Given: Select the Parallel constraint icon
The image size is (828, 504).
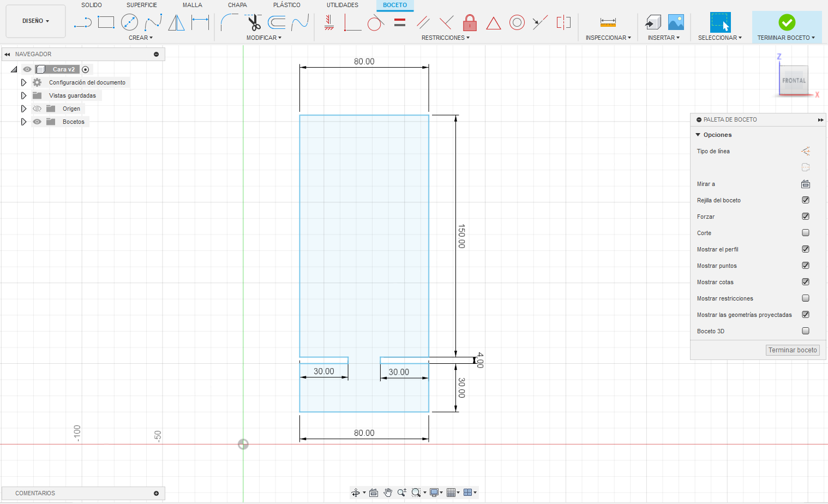Looking at the screenshot, I should pos(423,22).
